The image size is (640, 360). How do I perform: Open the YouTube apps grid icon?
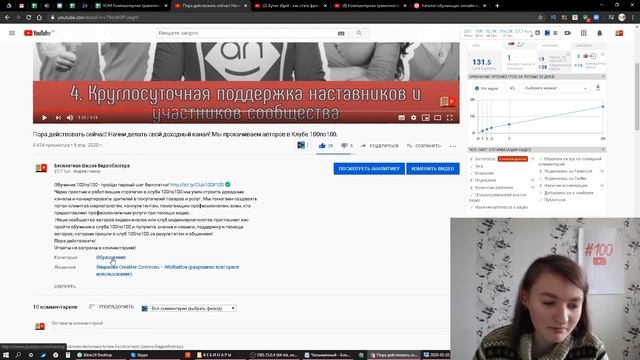[583, 33]
